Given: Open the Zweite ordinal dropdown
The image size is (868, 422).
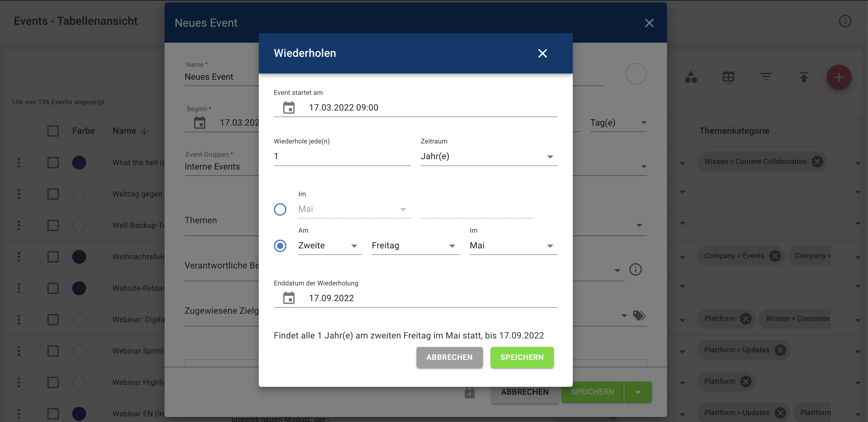Looking at the screenshot, I should click(329, 246).
